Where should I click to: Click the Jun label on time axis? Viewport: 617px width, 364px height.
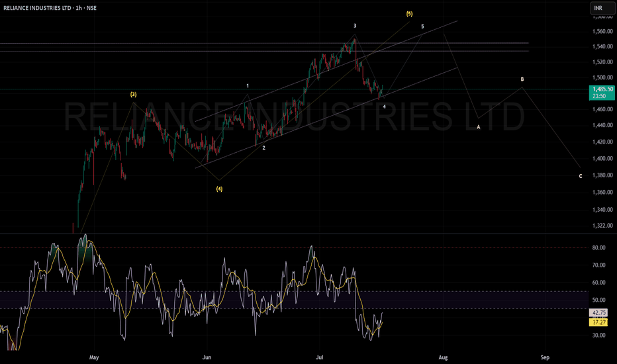(x=207, y=357)
